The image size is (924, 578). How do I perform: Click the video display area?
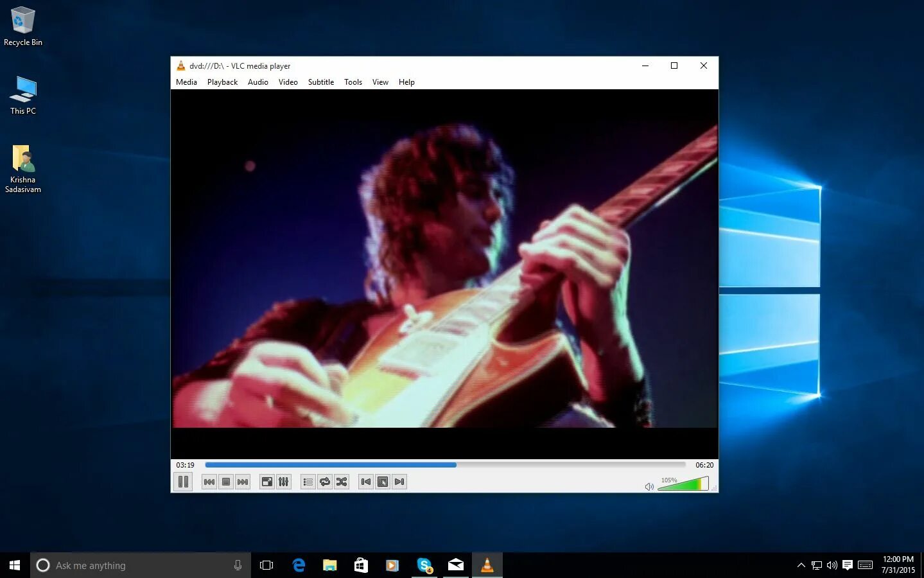click(x=444, y=274)
